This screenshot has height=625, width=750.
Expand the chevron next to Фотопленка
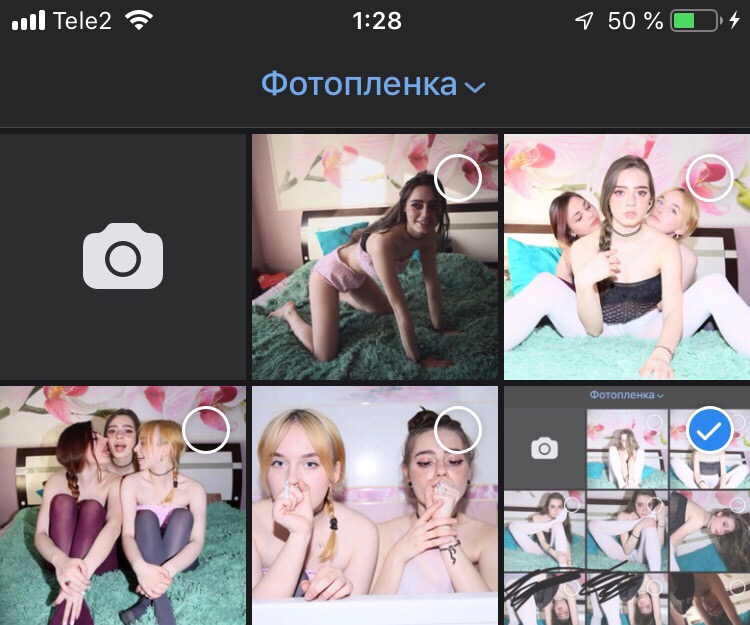click(x=475, y=87)
